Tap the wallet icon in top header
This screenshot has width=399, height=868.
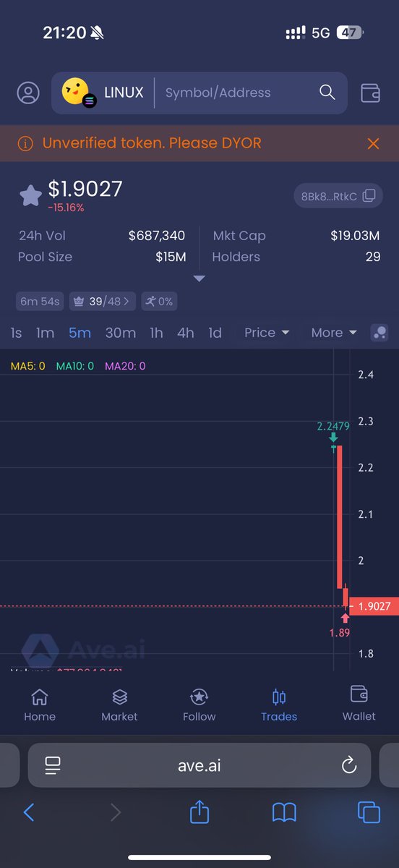370,93
